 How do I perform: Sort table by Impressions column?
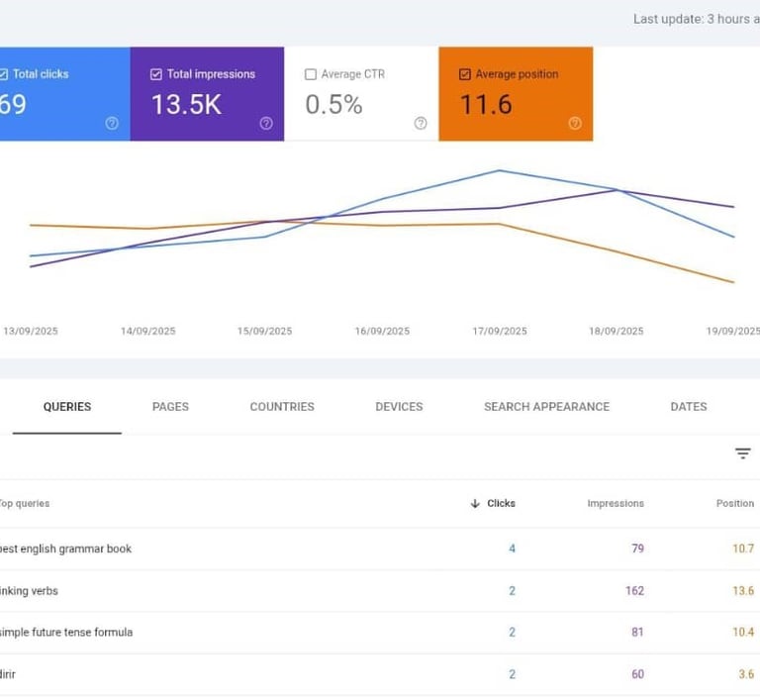click(616, 504)
